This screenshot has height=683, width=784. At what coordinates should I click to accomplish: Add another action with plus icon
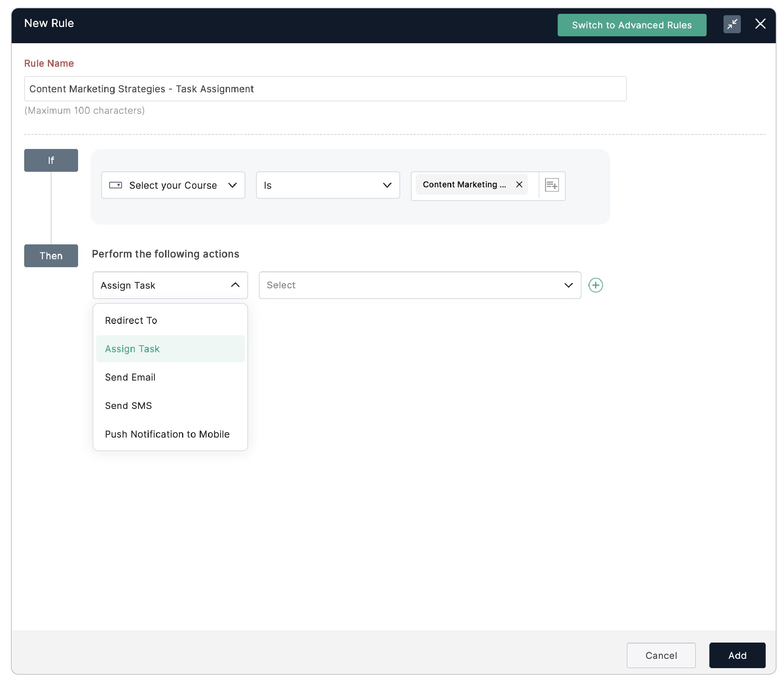tap(595, 285)
